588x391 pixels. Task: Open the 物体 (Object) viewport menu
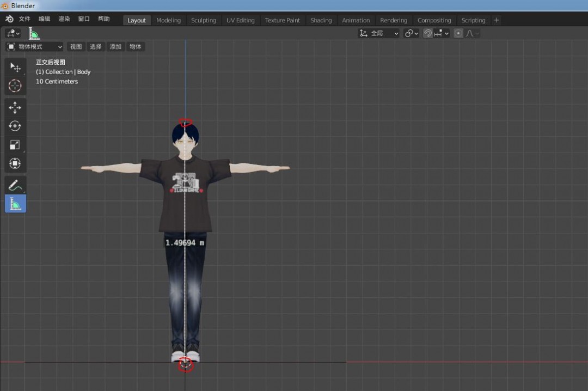[136, 46]
